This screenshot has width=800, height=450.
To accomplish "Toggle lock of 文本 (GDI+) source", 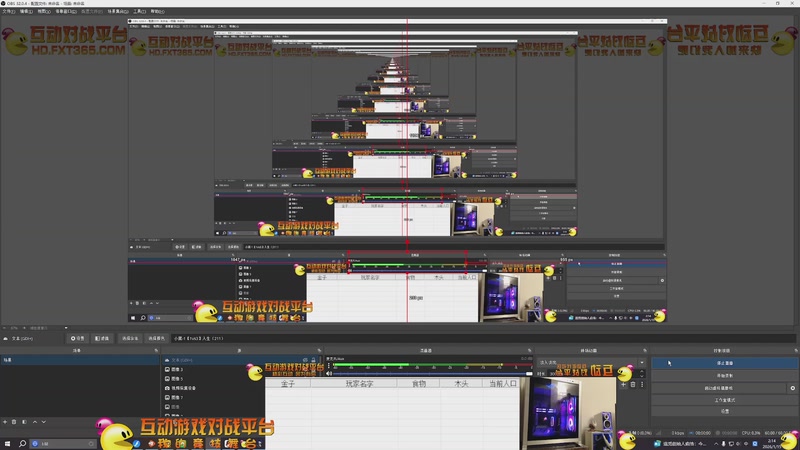I will (313, 360).
